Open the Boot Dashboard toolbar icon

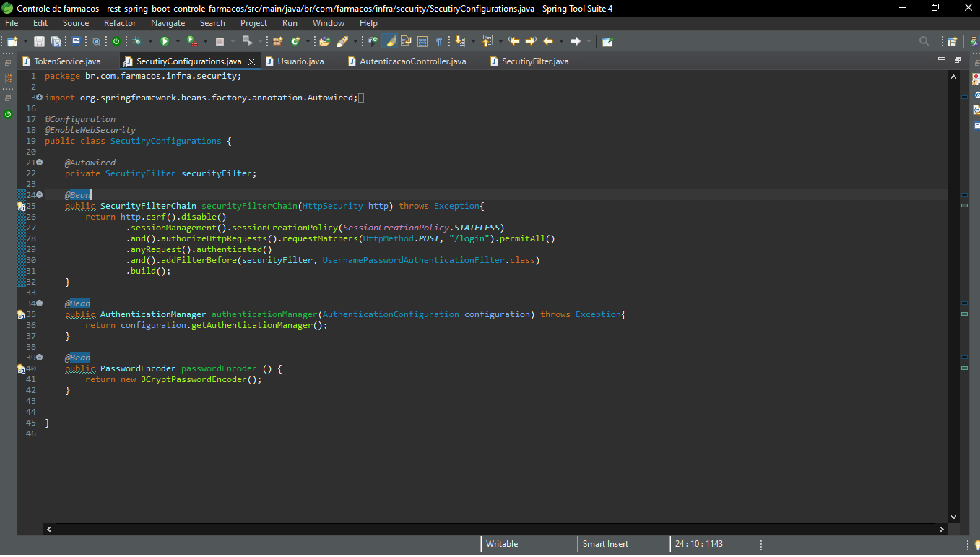tap(116, 41)
